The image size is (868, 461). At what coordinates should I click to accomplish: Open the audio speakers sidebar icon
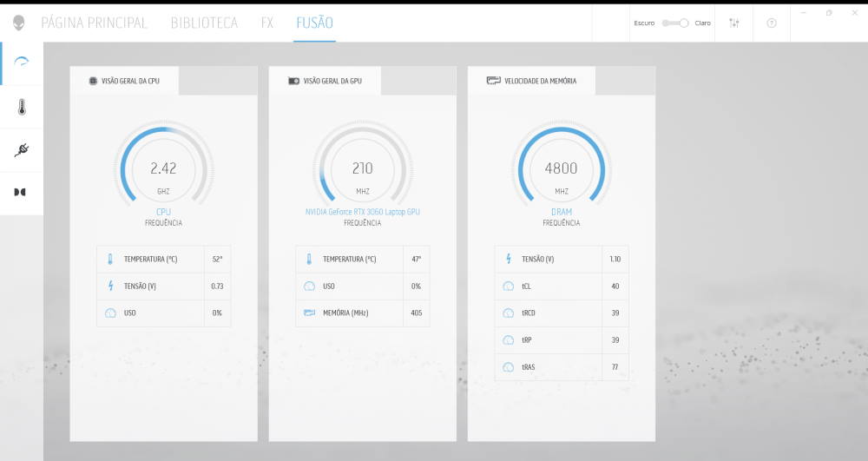point(20,192)
